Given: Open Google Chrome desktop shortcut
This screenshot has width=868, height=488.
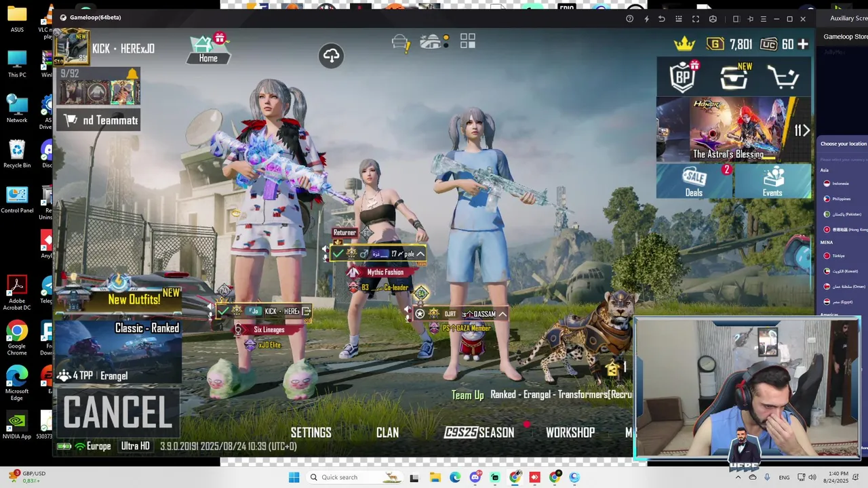Looking at the screenshot, I should tap(17, 338).
